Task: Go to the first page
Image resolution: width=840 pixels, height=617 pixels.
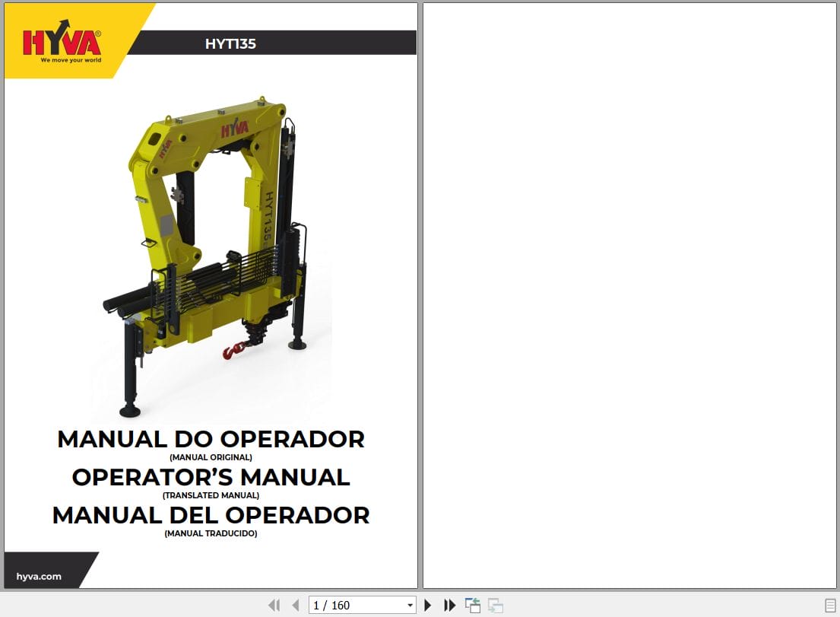Action: [x=274, y=605]
